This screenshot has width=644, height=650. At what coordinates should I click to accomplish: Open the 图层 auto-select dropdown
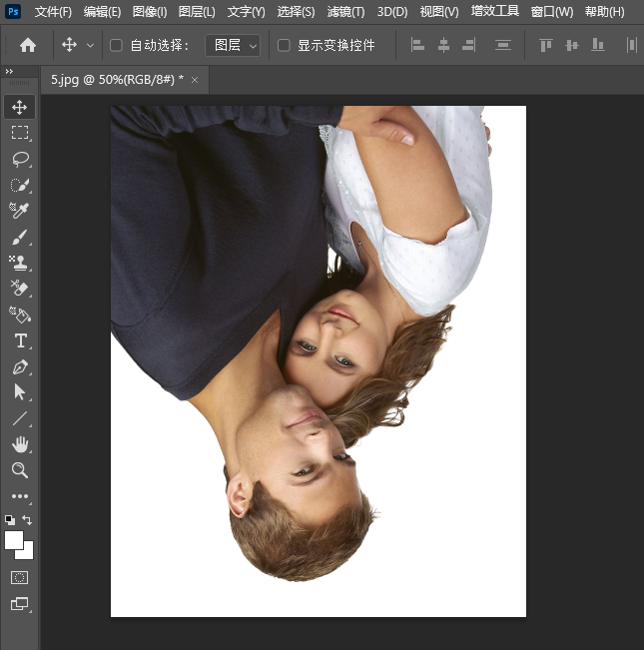point(233,45)
